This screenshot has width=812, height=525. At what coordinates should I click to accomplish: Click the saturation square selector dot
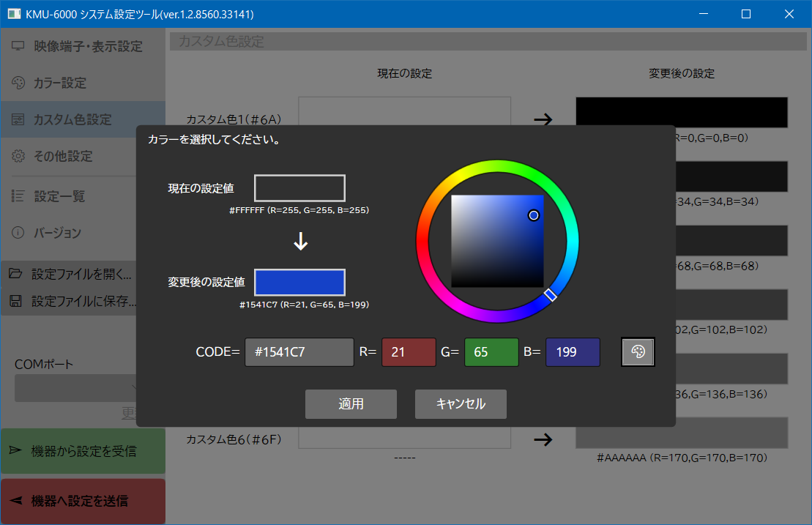pos(534,215)
